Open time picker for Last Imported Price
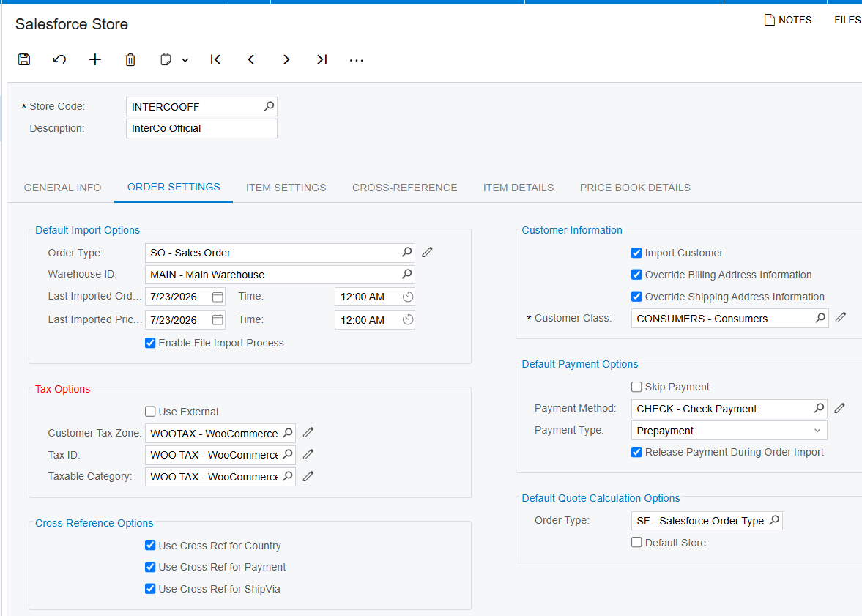Screen dimensions: 862x616 [x=407, y=319]
